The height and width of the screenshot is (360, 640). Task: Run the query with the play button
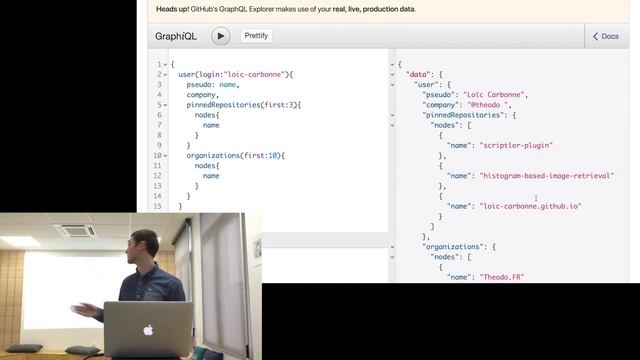220,36
